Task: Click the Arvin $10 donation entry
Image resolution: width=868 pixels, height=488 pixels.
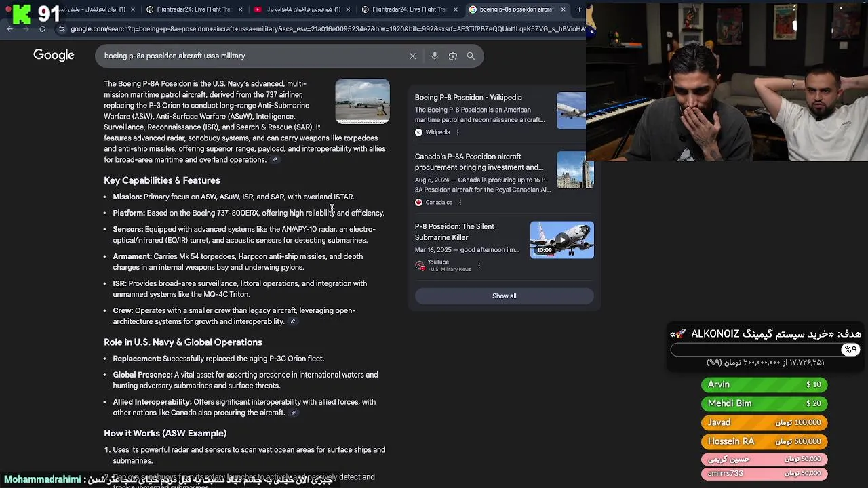Action: (x=764, y=384)
